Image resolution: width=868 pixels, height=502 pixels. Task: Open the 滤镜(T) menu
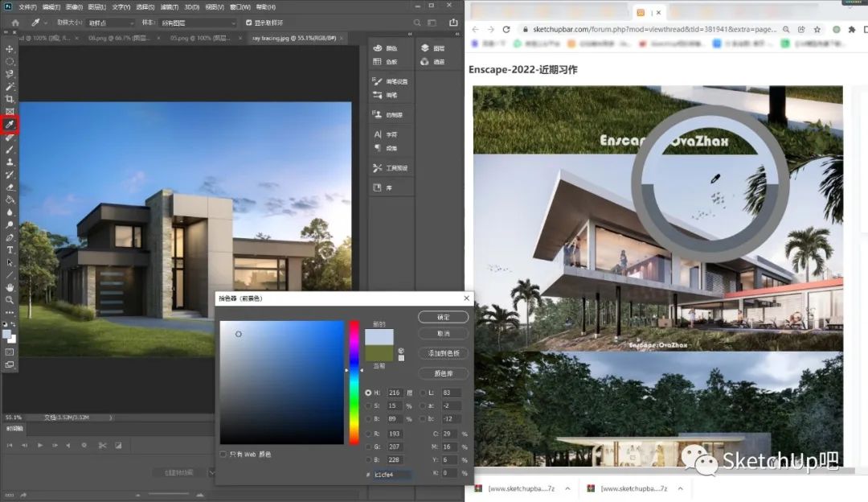[x=169, y=7]
